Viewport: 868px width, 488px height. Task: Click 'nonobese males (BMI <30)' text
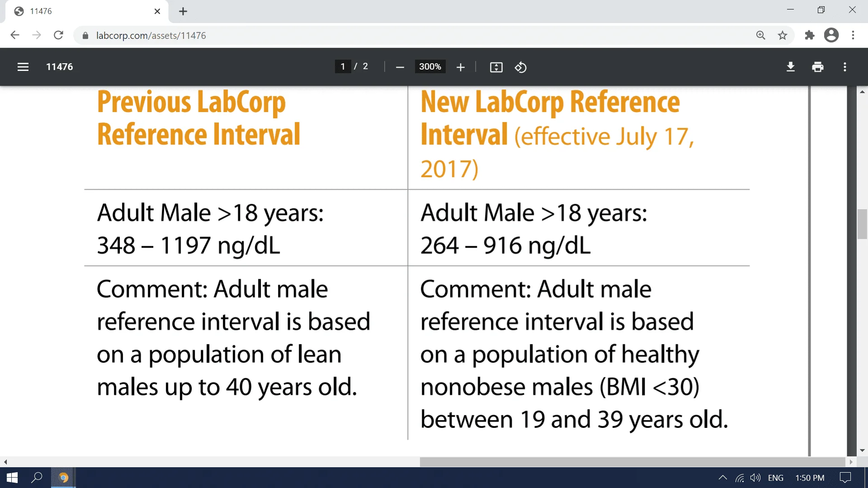[560, 387]
